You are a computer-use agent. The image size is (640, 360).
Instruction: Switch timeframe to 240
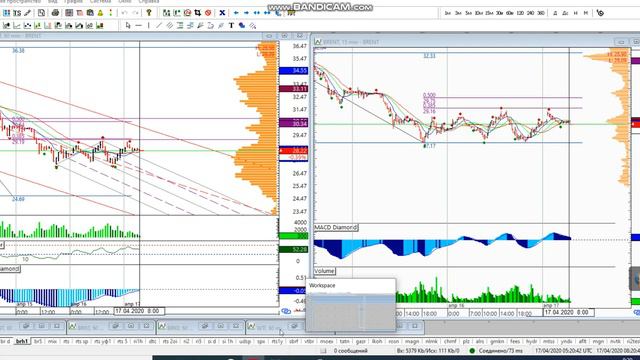coord(530,13)
